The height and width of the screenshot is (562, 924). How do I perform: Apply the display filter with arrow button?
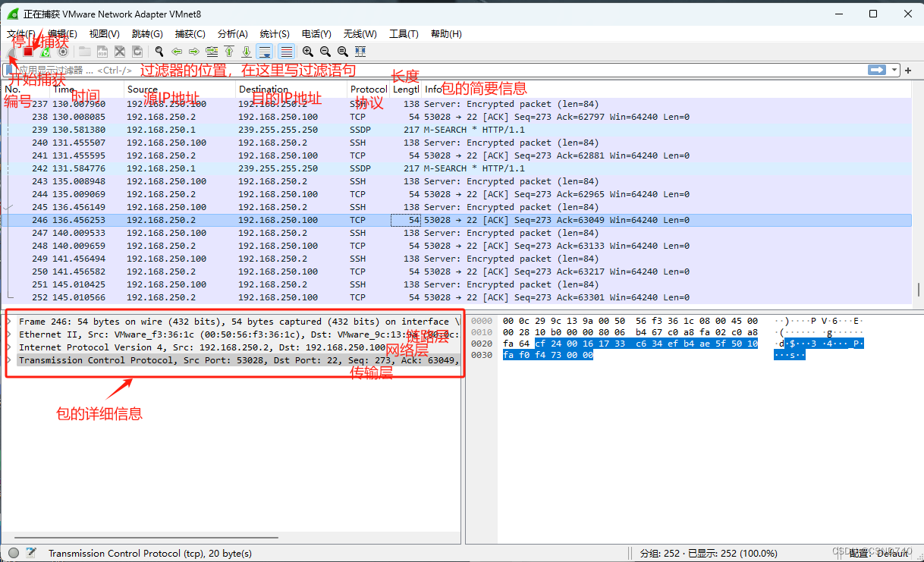pos(877,70)
